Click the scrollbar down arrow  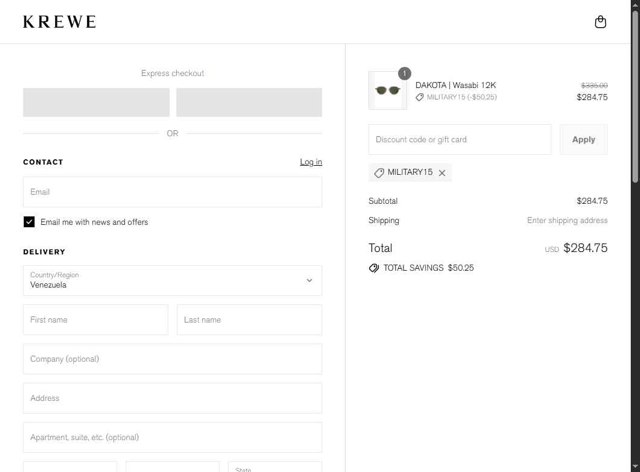(635, 468)
